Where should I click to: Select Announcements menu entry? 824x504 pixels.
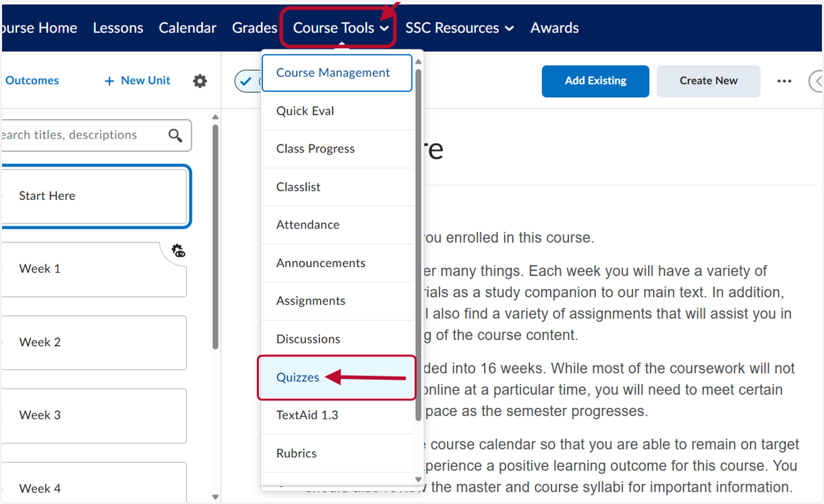[x=337, y=263]
